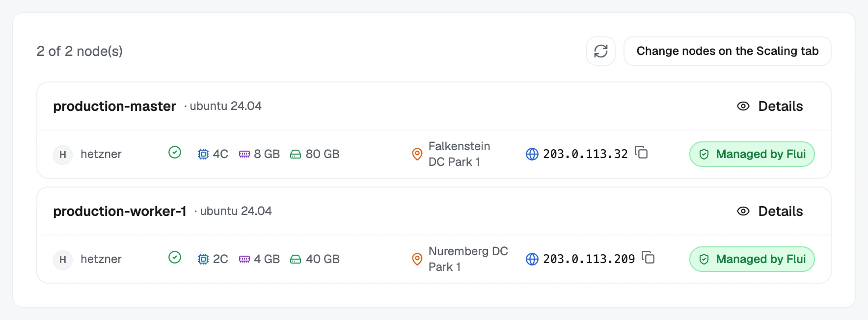This screenshot has height=320, width=868.
Task: Click 'ubuntu 24.04' beside production-master
Action: [225, 106]
